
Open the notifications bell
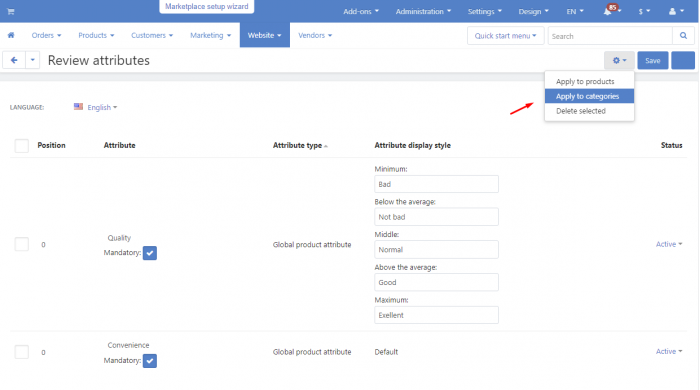[x=608, y=12]
